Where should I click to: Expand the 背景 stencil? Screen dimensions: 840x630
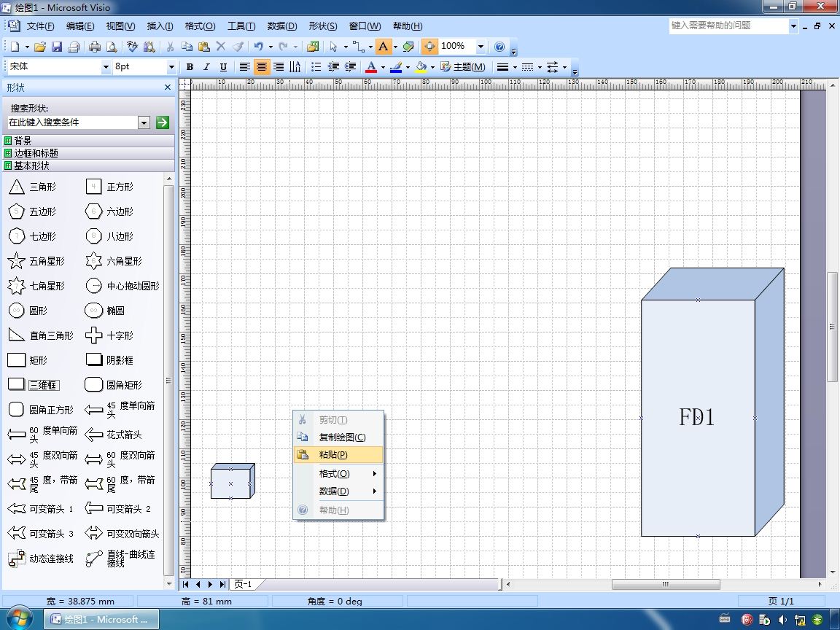(88, 141)
